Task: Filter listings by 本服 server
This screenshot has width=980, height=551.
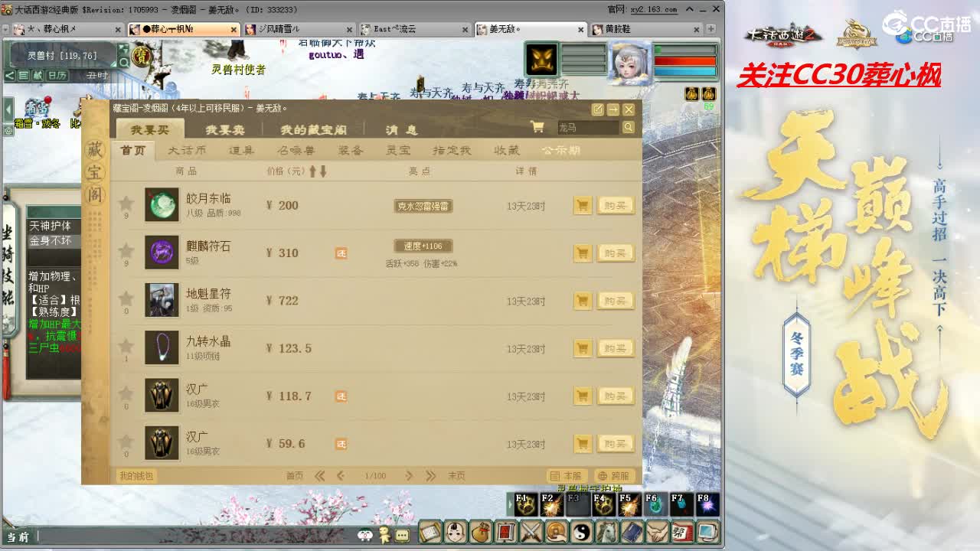Action: [567, 476]
